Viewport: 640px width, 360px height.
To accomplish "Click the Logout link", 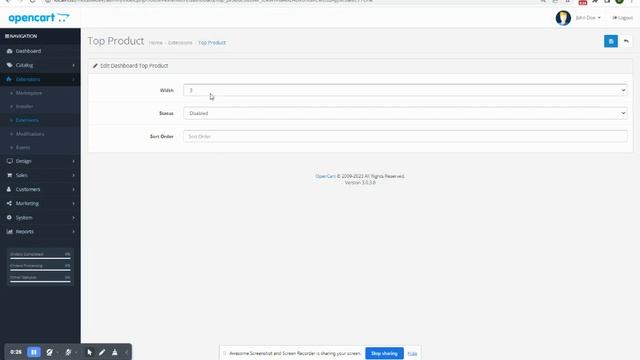I will 622,18.
